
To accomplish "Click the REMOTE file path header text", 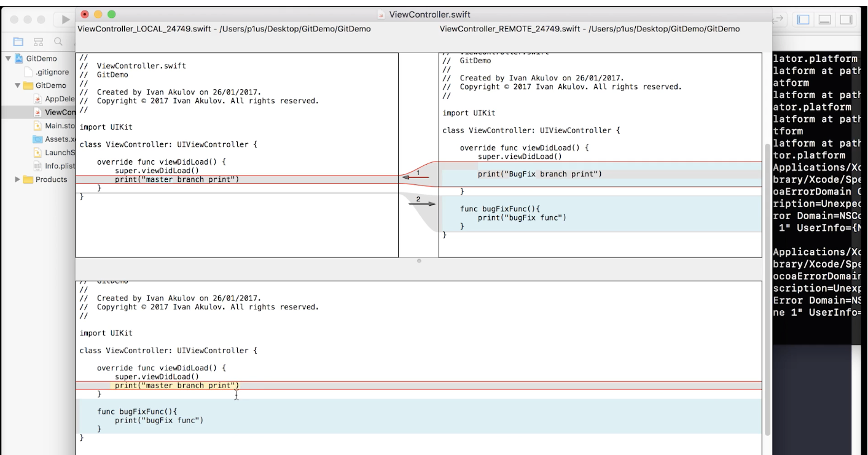I will [x=590, y=29].
